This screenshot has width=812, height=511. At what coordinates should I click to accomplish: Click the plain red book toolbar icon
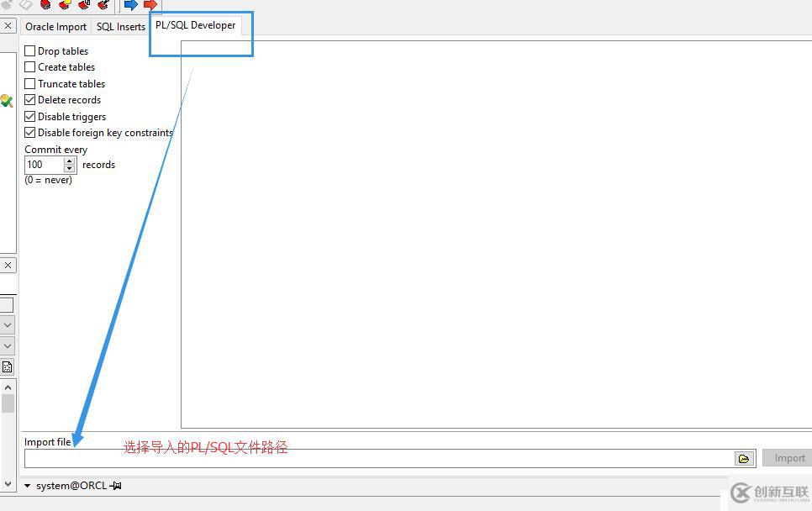pyautogui.click(x=45, y=5)
